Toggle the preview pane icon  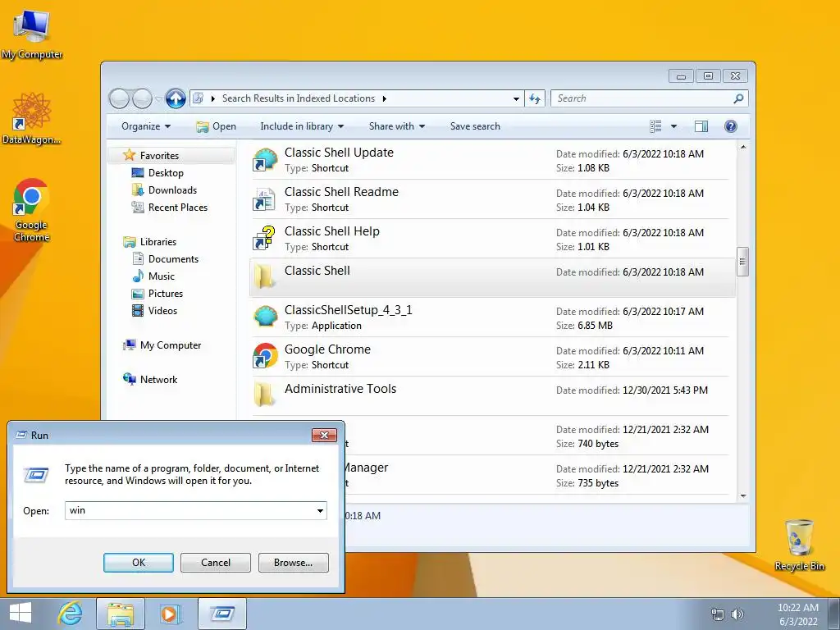pos(701,126)
